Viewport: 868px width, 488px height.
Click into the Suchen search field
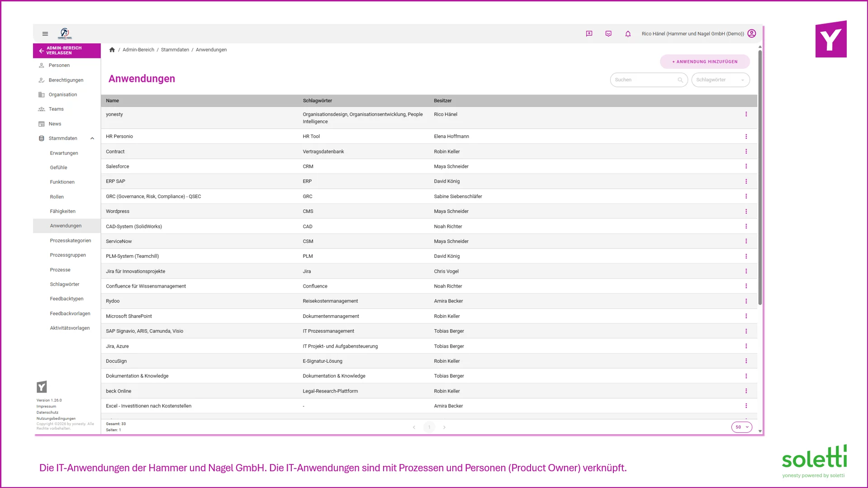tap(649, 80)
